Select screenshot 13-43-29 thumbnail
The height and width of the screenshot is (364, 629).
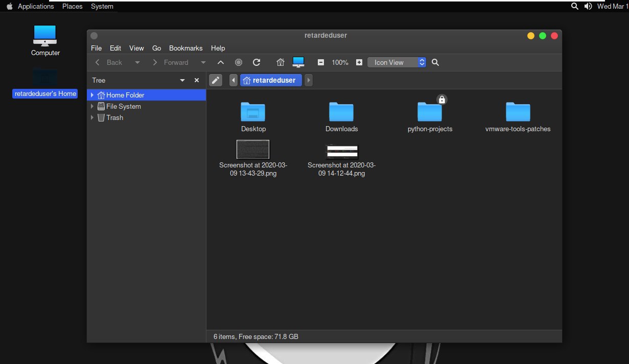(x=253, y=149)
